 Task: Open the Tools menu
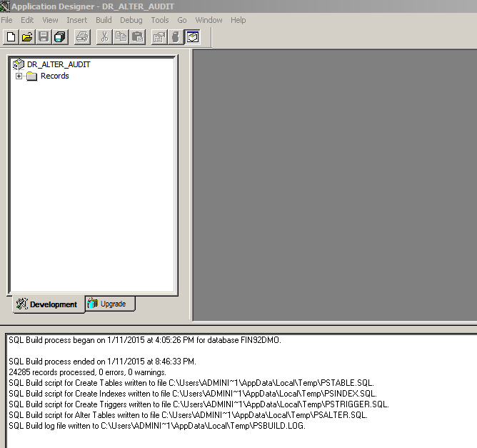pos(160,20)
